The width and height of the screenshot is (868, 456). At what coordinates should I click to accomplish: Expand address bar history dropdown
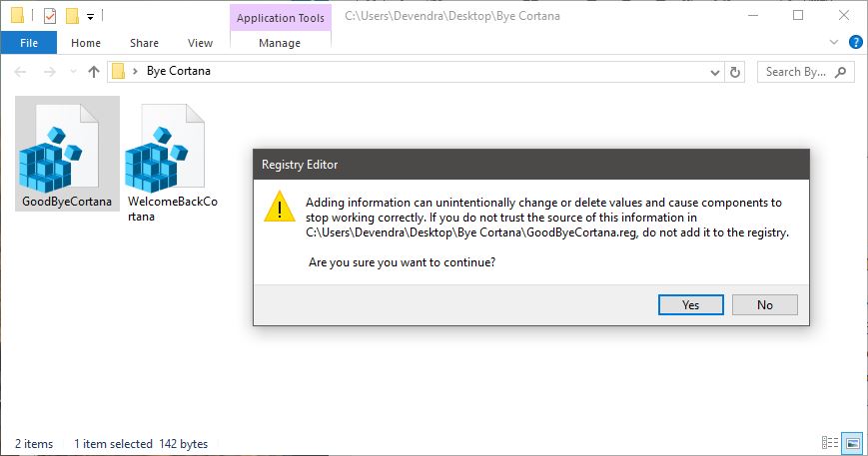pyautogui.click(x=714, y=73)
